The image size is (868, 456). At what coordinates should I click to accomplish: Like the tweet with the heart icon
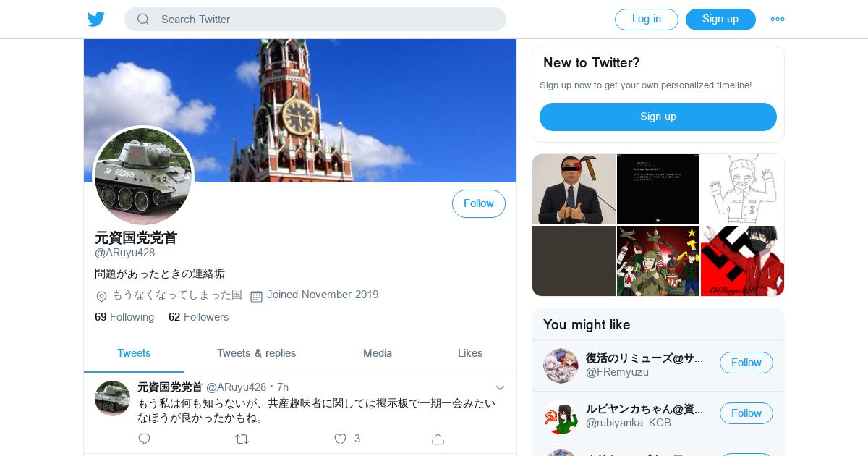340,439
